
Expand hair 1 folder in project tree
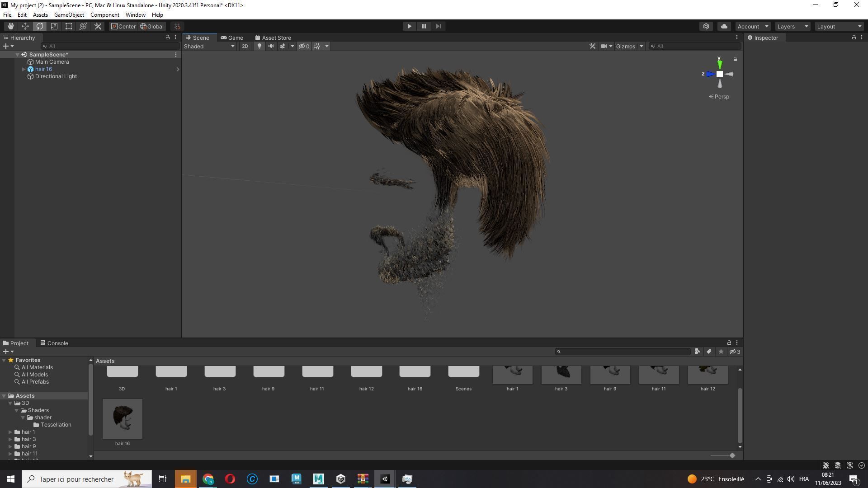click(x=10, y=432)
